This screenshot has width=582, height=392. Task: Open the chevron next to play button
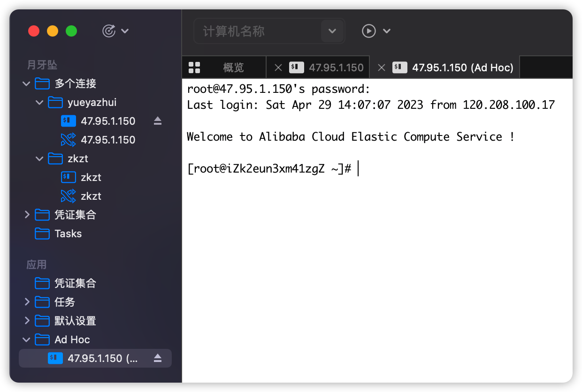387,31
